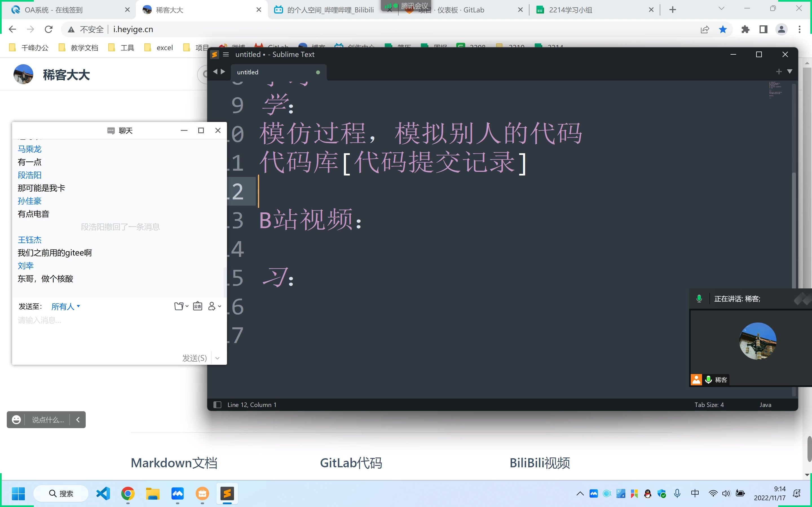Expand the send button dropdown arrow
This screenshot has height=507, width=812.
(217, 358)
